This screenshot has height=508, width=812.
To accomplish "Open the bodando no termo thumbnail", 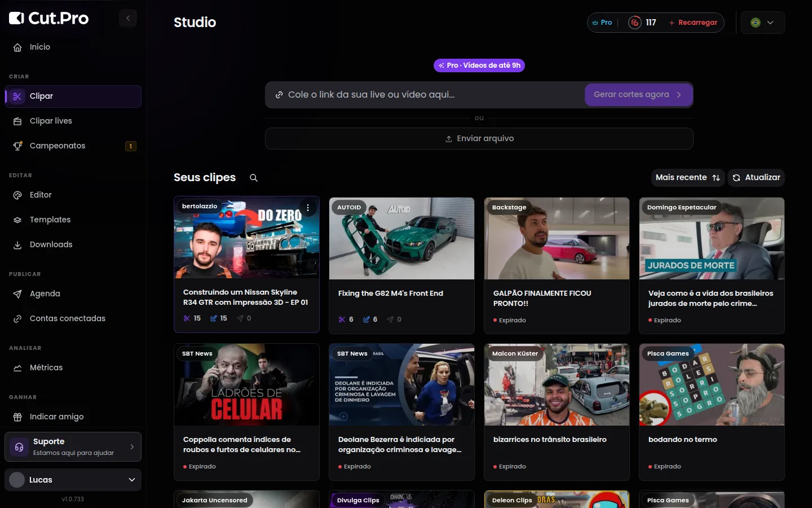I will [x=712, y=384].
